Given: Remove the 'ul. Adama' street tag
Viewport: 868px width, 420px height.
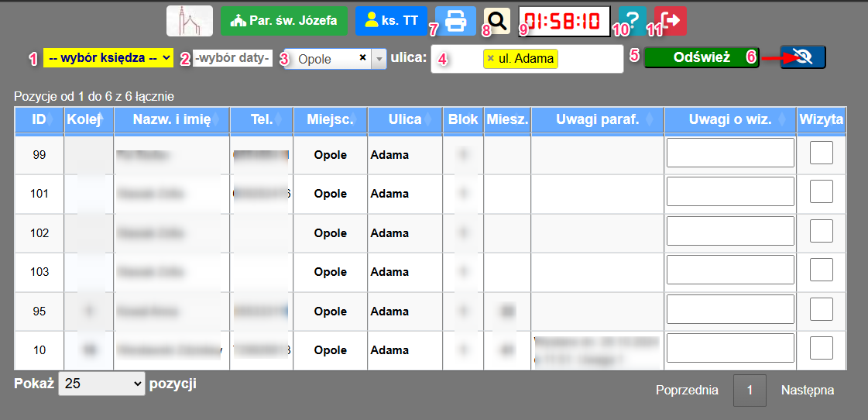Looking at the screenshot, I should 490,59.
